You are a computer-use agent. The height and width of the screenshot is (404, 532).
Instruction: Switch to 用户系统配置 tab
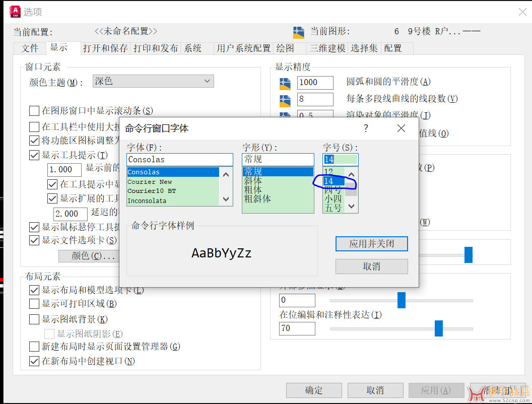coord(244,48)
